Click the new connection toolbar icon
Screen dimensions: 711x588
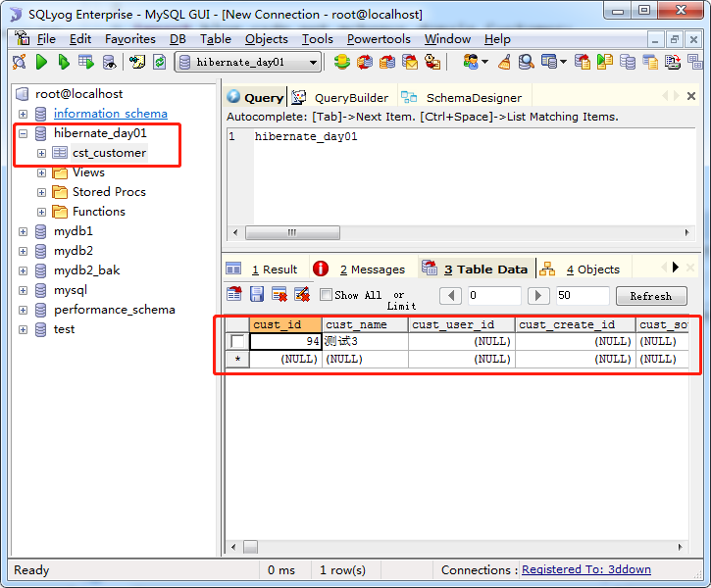pos(19,62)
